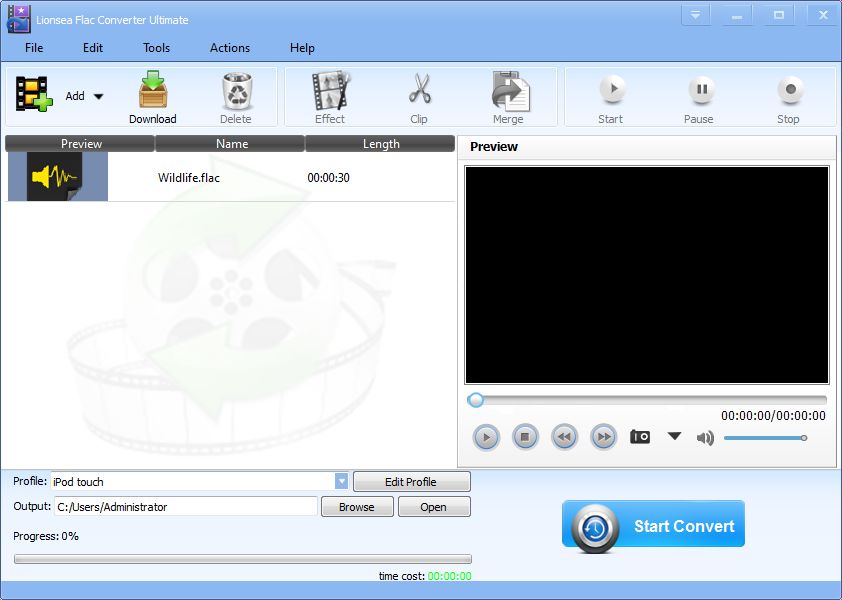842x600 pixels.
Task: Select the Wildlife.flac audio thumbnail
Action: coord(58,177)
